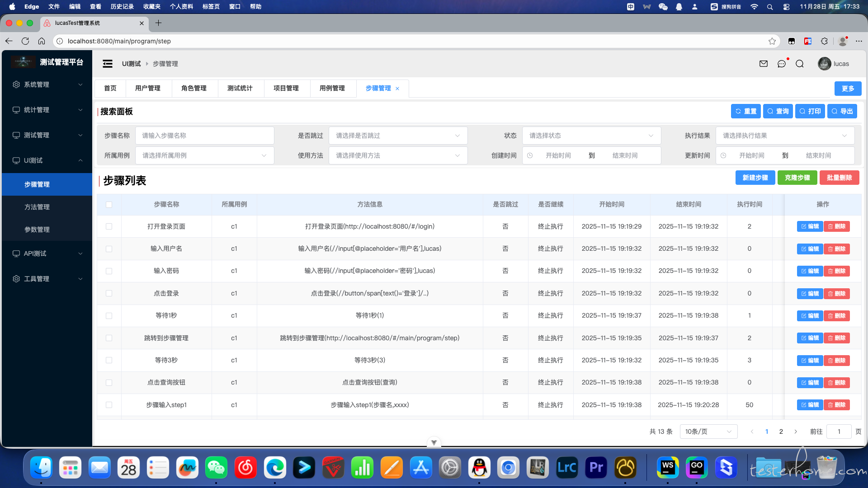This screenshot has height=488, width=868.
Task: Open 方法管理 in the sidebar
Action: [37, 207]
